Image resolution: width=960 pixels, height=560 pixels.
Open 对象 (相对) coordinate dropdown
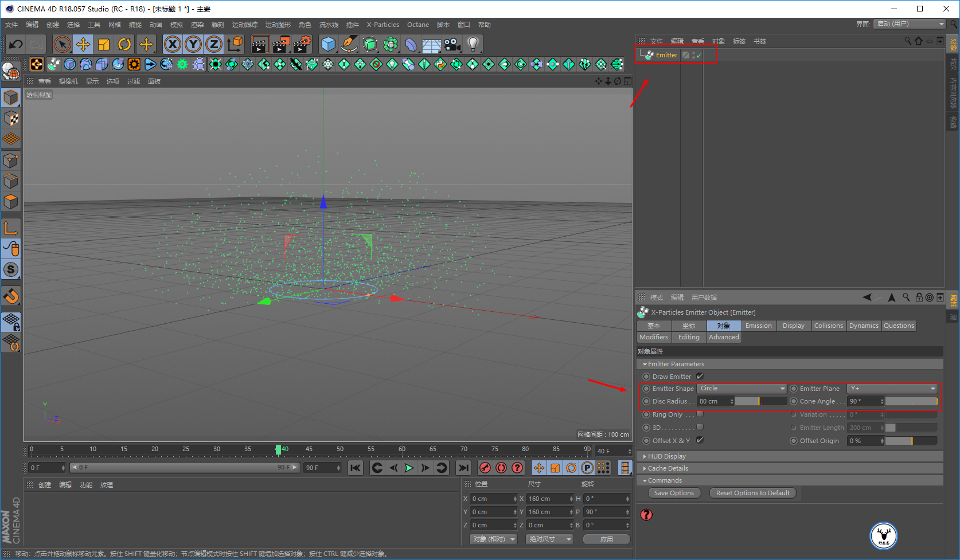coord(494,539)
